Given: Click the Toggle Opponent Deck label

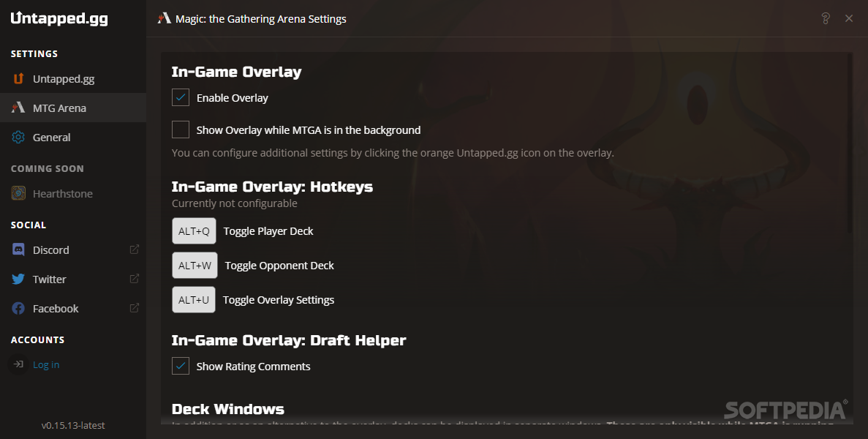Looking at the screenshot, I should (x=279, y=266).
